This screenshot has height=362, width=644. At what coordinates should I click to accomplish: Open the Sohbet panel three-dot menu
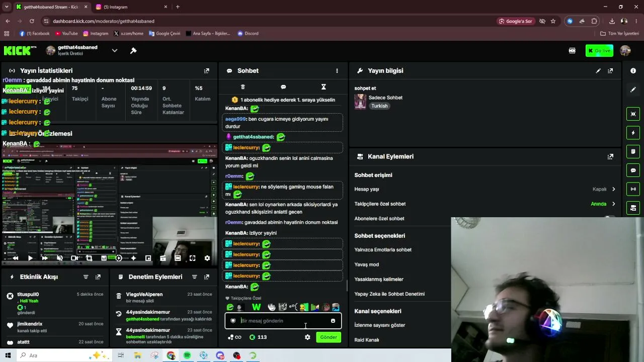[x=337, y=71]
